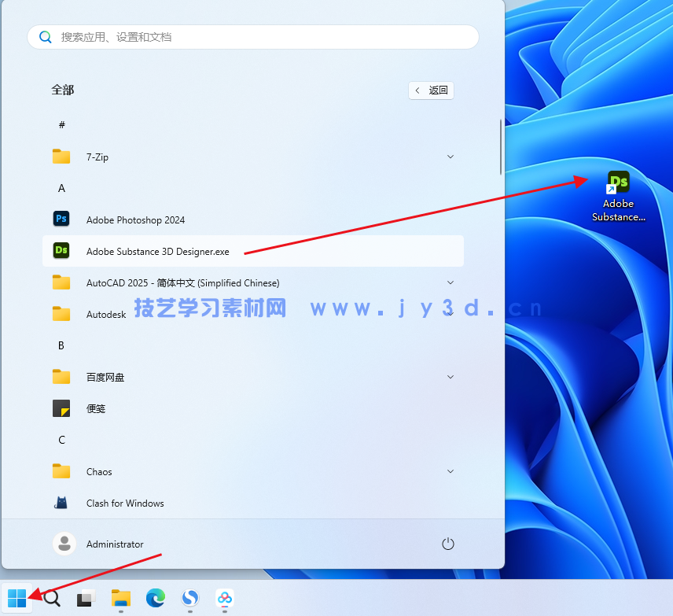Click the Substance 3D Designer Ds icon in list
Viewport: 673px width, 616px height.
[61, 250]
